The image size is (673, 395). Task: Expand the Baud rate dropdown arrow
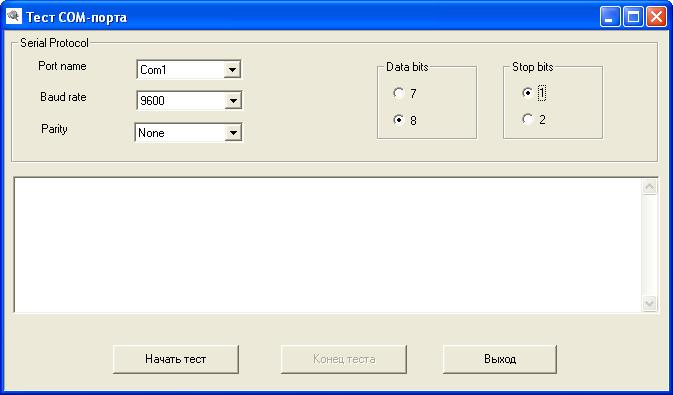(x=233, y=101)
